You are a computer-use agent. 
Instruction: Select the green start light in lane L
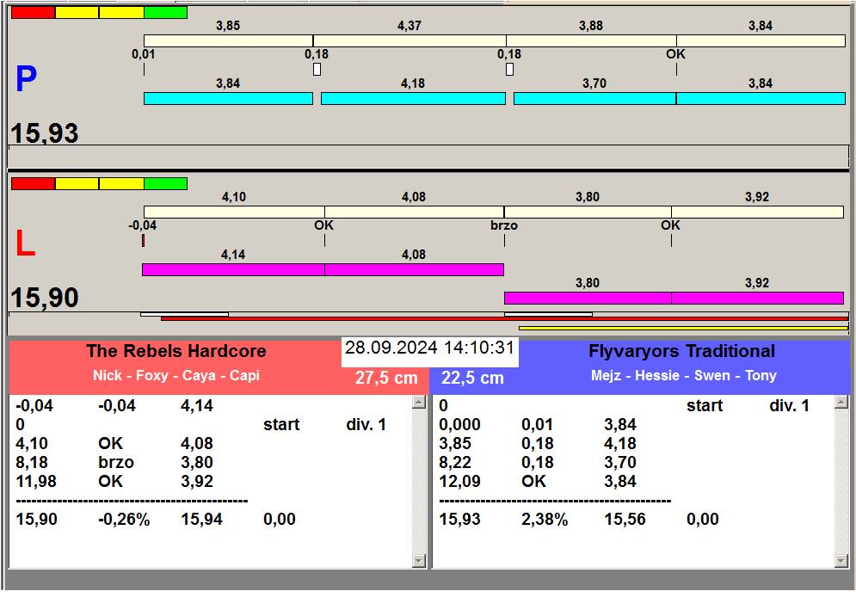(x=165, y=184)
